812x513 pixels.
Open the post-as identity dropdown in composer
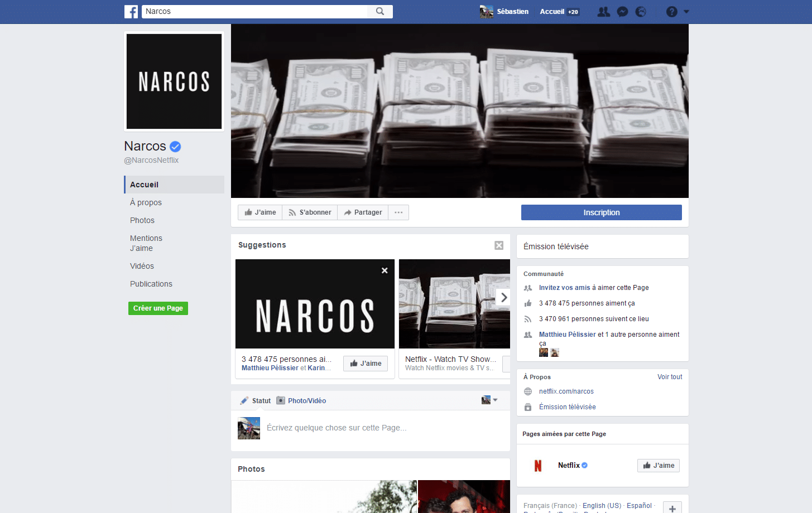click(x=489, y=400)
